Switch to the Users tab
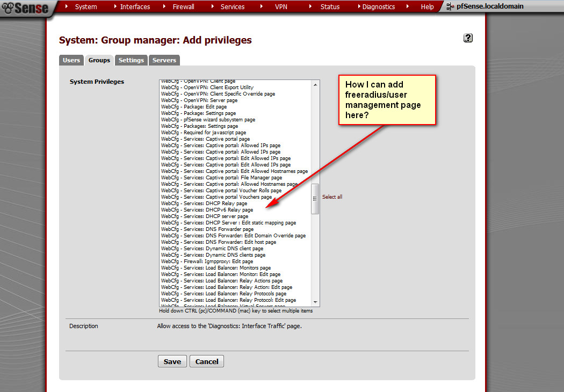The height and width of the screenshot is (392, 564). point(71,60)
